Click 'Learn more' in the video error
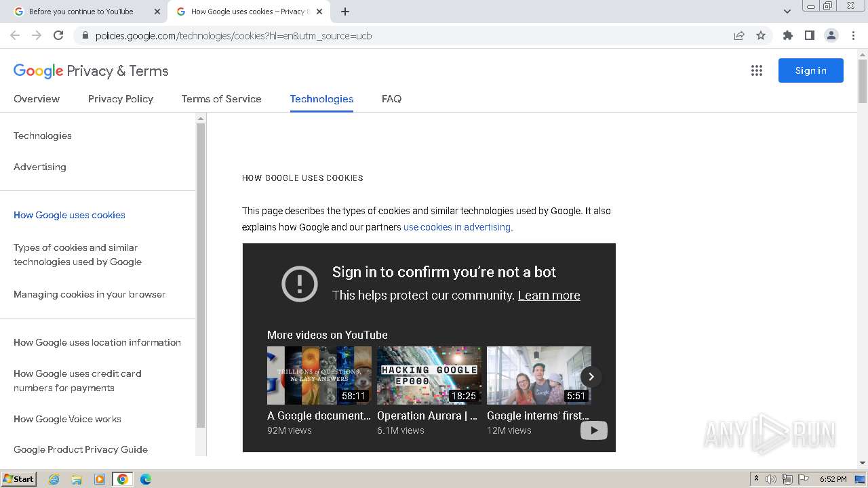Viewport: 868px width, 488px height. click(x=549, y=296)
